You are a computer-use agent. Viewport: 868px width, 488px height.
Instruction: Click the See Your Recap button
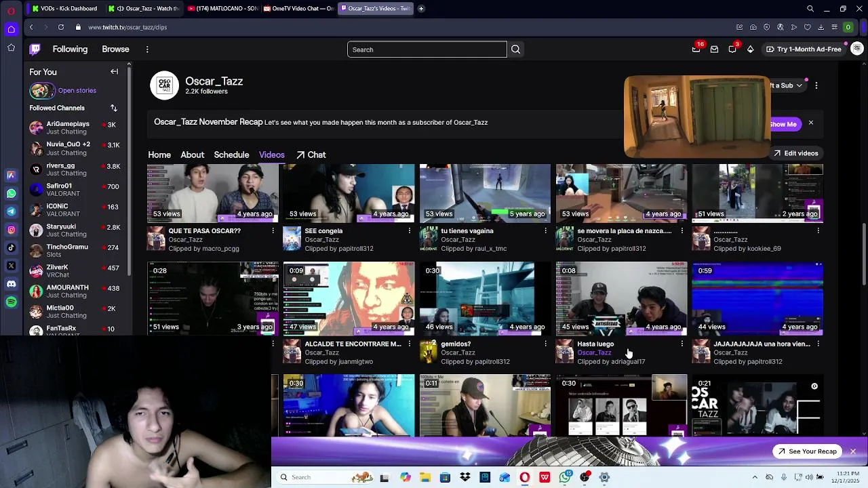(807, 451)
